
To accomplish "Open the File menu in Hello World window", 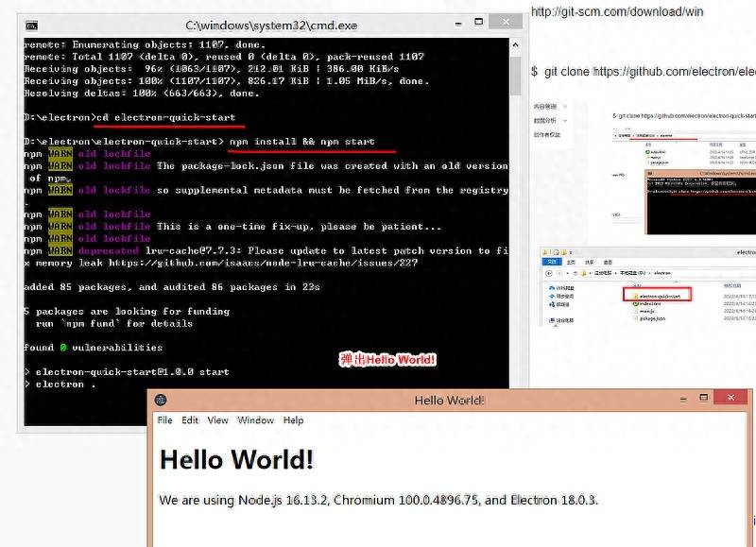I will click(x=164, y=420).
